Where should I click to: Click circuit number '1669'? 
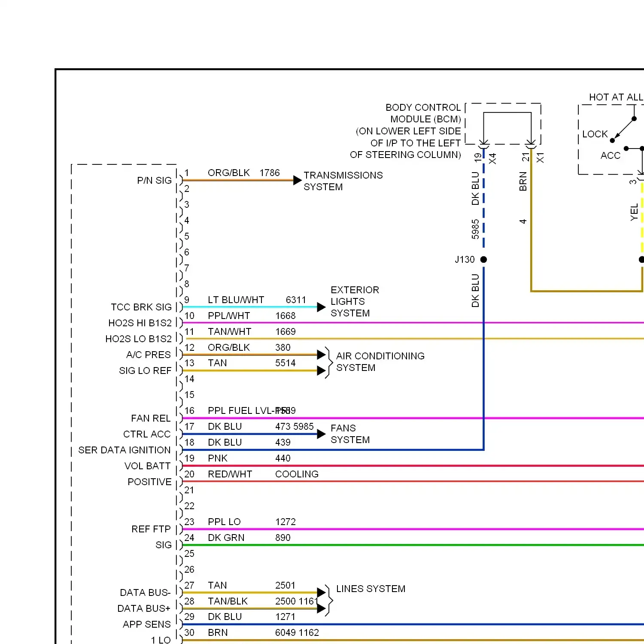click(x=285, y=331)
